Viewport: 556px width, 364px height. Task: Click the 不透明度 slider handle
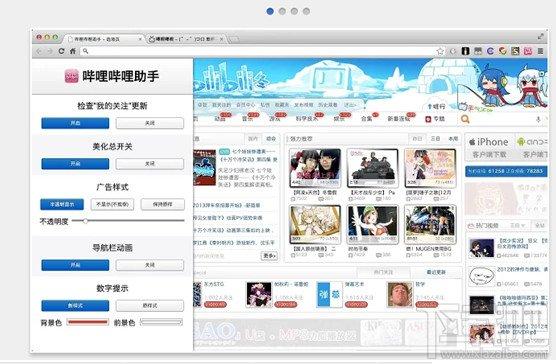pyautogui.click(x=85, y=221)
